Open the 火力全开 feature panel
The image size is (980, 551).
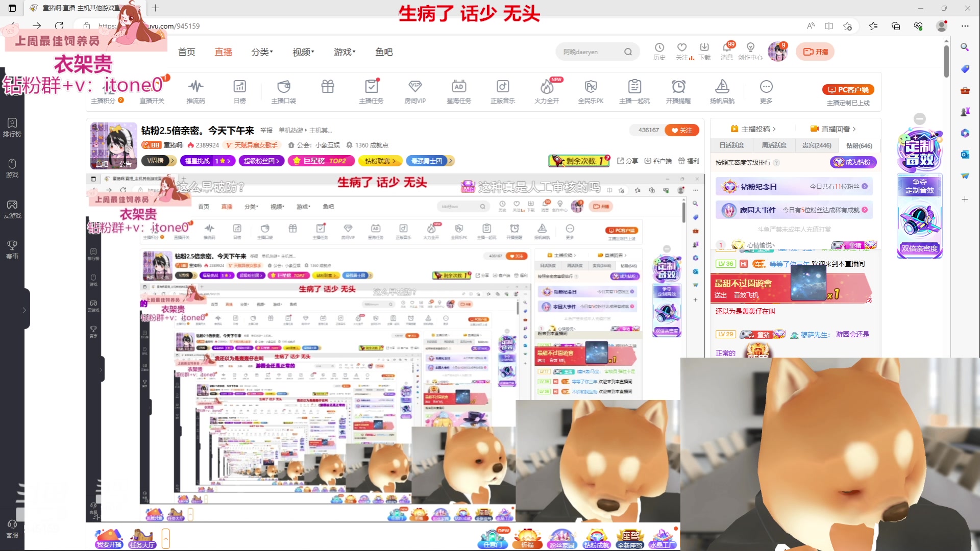547,92
